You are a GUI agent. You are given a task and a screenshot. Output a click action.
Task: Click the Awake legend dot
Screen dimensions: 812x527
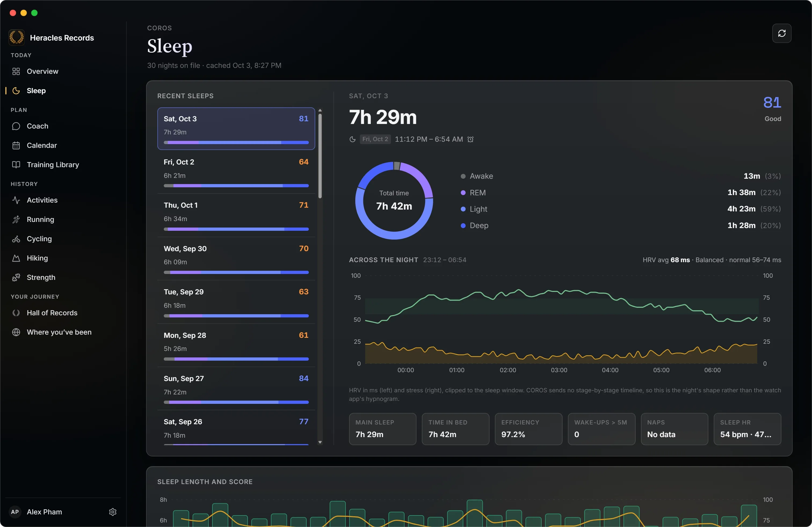463,176
